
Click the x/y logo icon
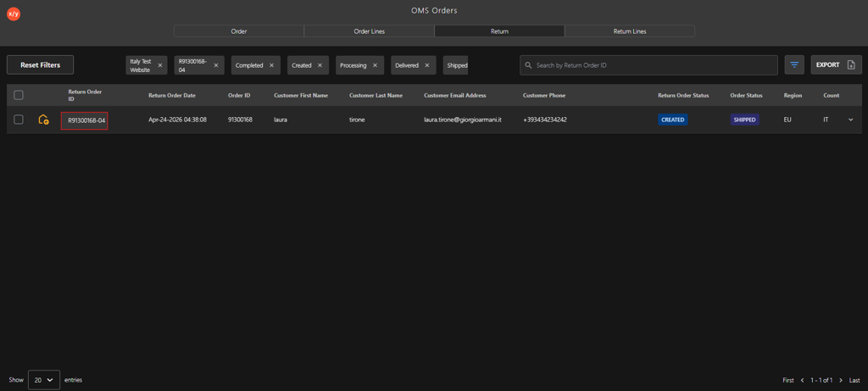tap(14, 14)
